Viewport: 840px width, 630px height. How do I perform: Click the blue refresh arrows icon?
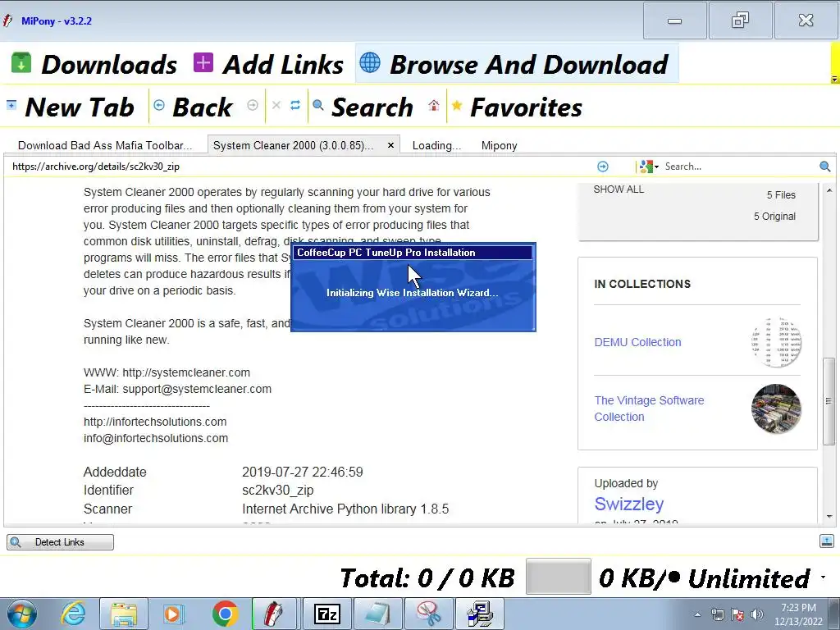coord(295,105)
